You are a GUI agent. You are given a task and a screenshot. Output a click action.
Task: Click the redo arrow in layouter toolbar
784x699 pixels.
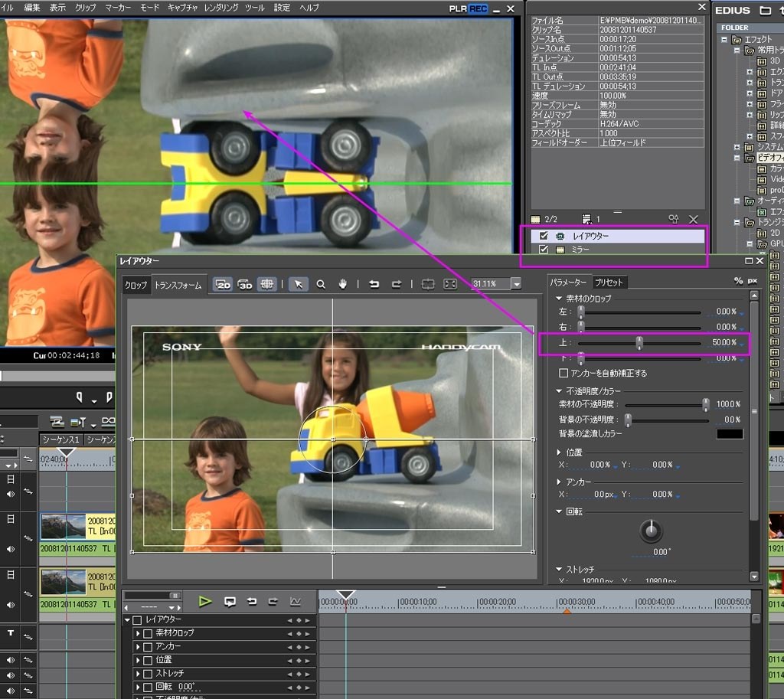point(397,284)
